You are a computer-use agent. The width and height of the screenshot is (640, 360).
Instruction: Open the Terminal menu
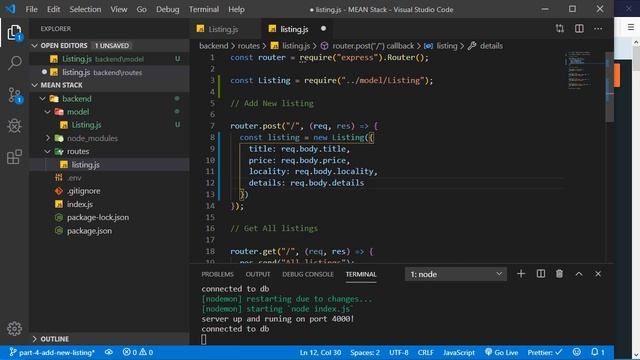click(x=204, y=9)
